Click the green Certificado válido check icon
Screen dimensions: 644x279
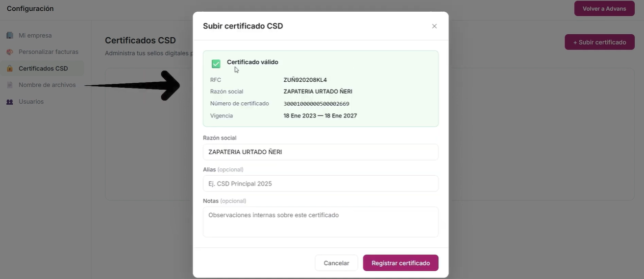[x=216, y=64]
